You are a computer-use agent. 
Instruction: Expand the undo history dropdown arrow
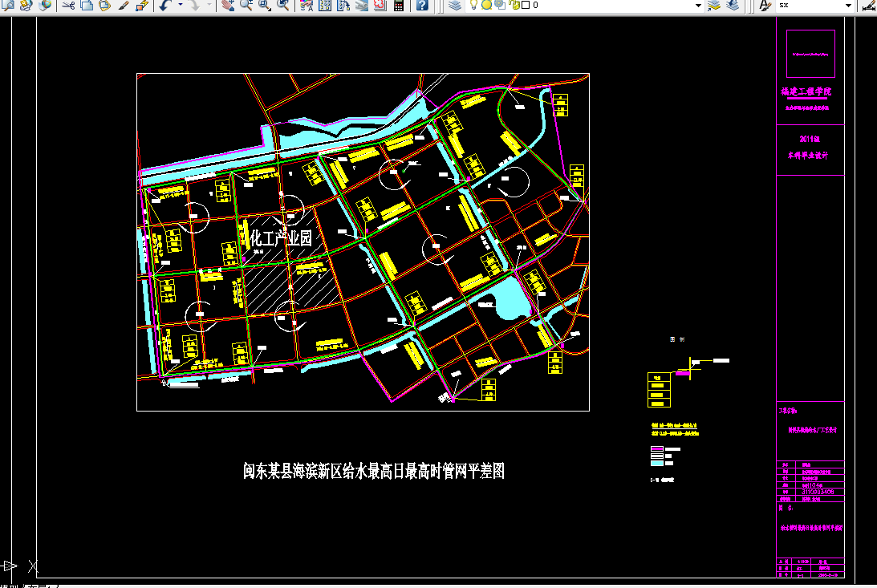180,5
